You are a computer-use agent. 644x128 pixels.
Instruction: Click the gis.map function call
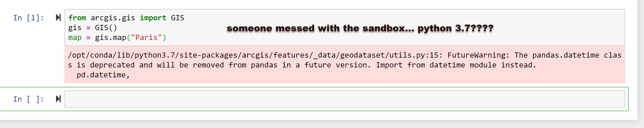(x=111, y=38)
